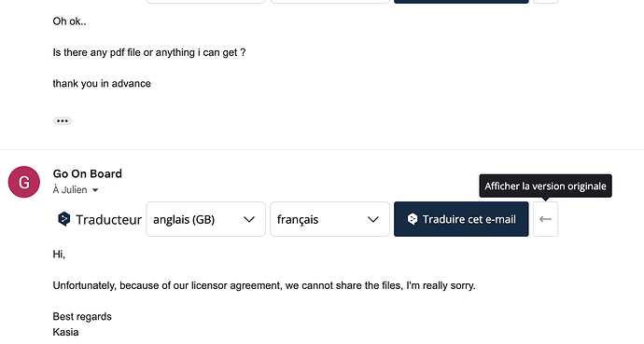Click the back arrow to show original version

point(545,219)
